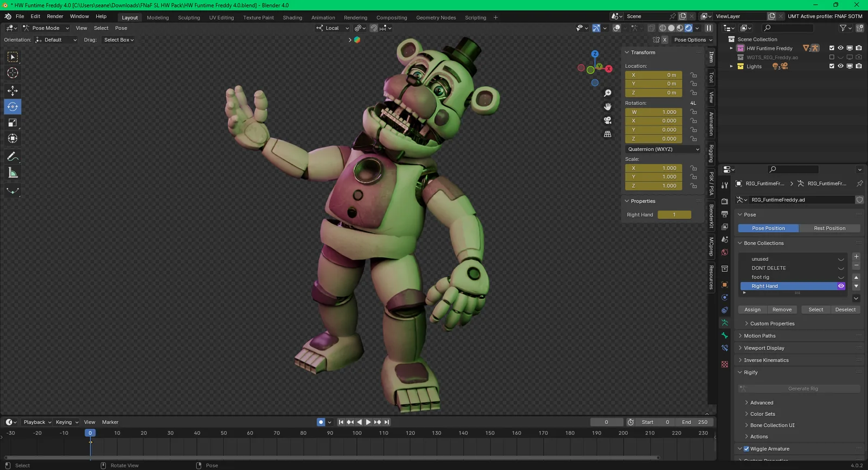Select the Transform tool

[x=12, y=138]
